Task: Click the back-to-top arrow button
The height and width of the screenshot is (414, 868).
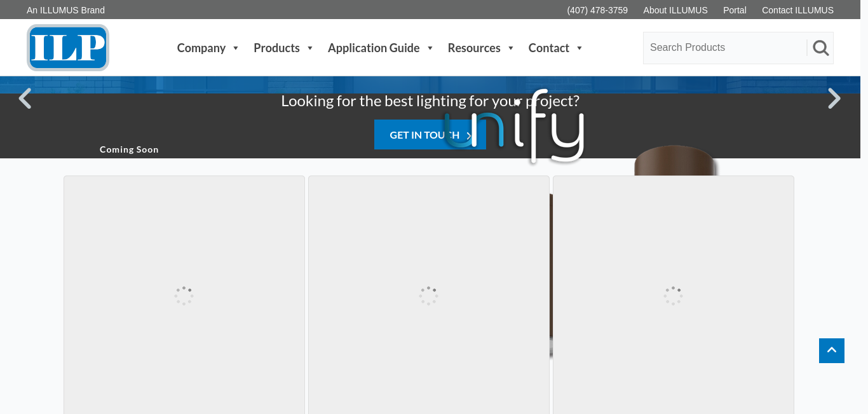Action: pyautogui.click(x=832, y=350)
